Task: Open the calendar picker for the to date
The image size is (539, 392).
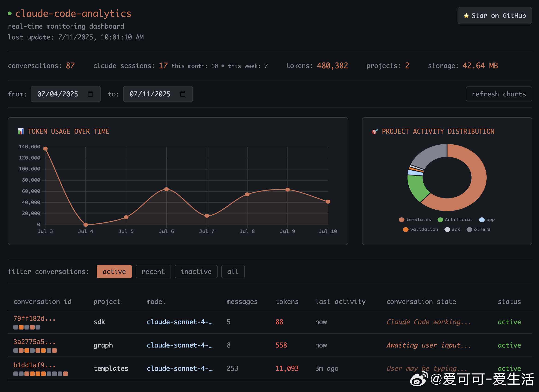Action: tap(183, 94)
